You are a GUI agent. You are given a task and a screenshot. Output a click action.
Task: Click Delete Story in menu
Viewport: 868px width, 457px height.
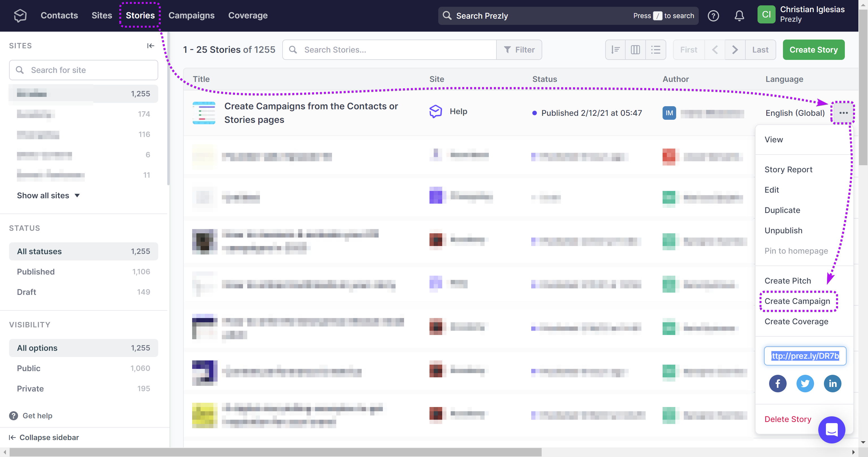788,419
